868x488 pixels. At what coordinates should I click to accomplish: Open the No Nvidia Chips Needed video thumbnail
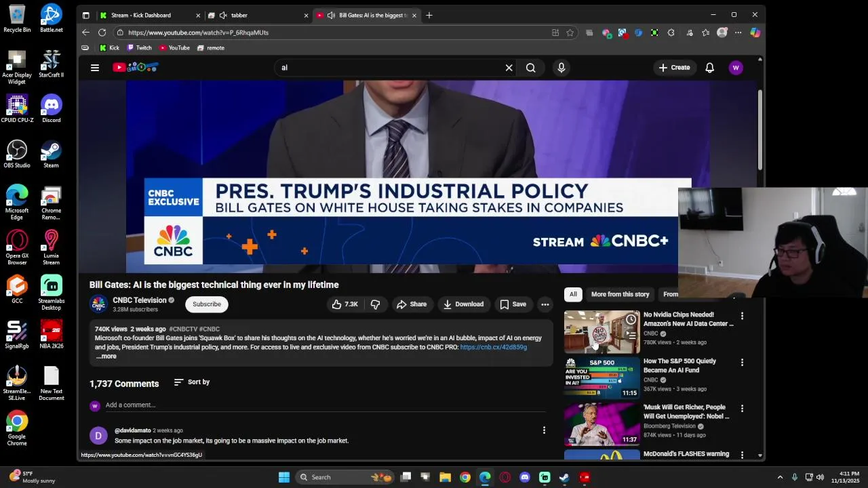pos(601,332)
